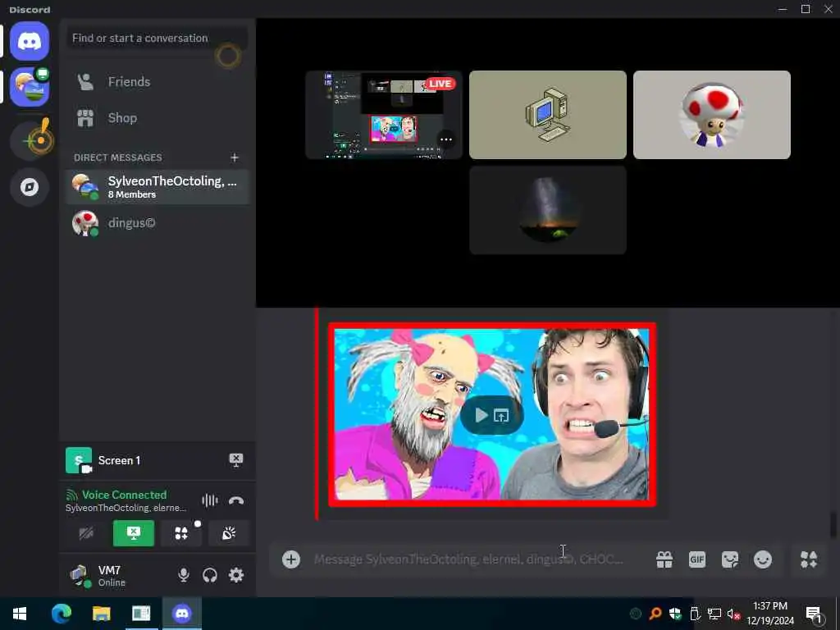Viewport: 840px width, 630px height.
Task: Send a gift with the gift icon
Action: click(x=664, y=559)
